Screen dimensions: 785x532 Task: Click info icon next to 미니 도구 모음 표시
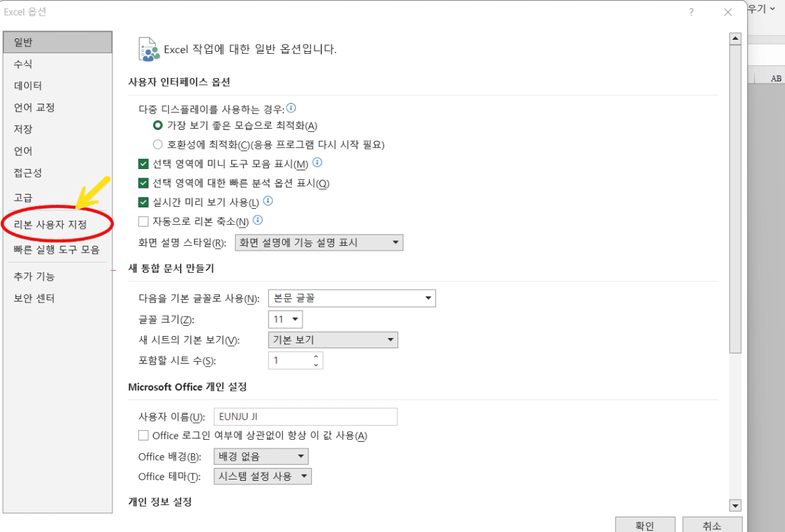click(317, 162)
